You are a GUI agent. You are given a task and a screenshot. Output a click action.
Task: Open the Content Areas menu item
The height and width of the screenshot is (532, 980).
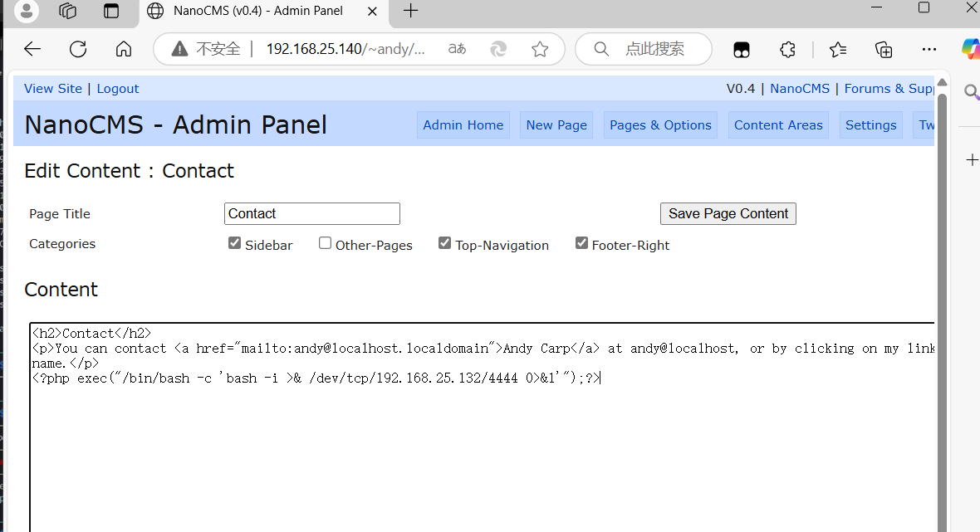coord(778,124)
